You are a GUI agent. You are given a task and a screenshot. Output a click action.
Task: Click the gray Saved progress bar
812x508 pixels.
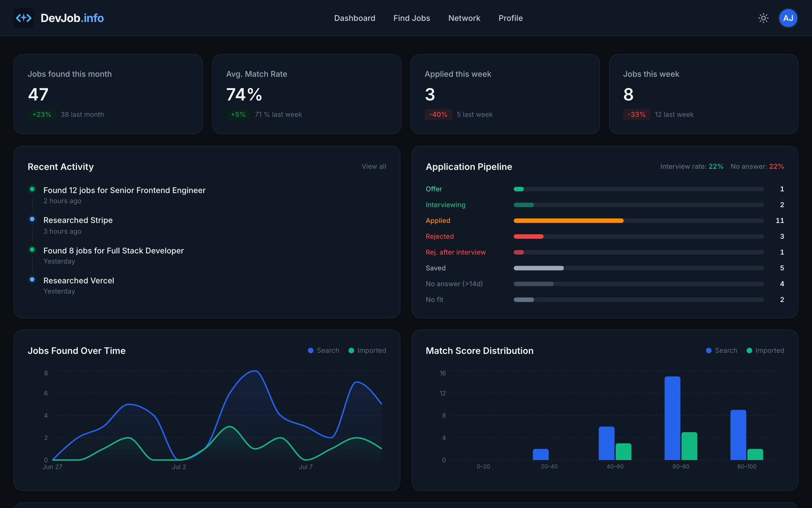(x=539, y=268)
